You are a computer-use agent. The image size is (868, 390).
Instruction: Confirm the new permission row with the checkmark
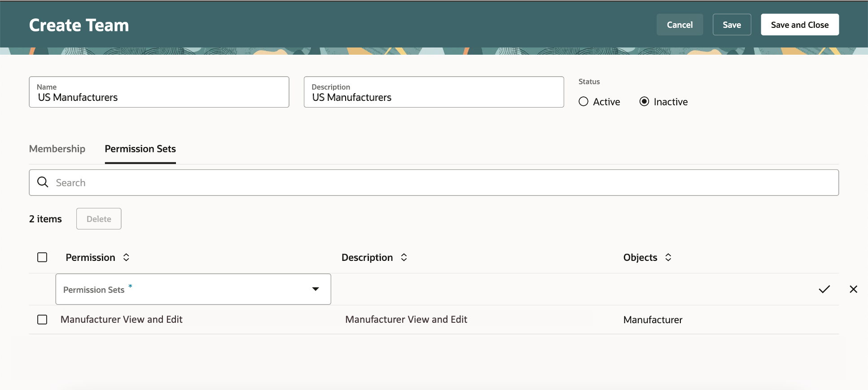[x=824, y=289]
